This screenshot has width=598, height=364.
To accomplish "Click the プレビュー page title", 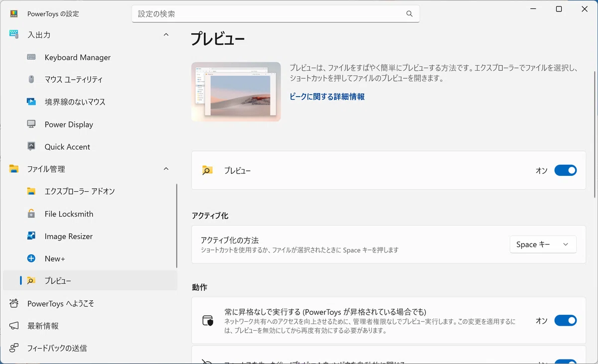I will coord(218,38).
